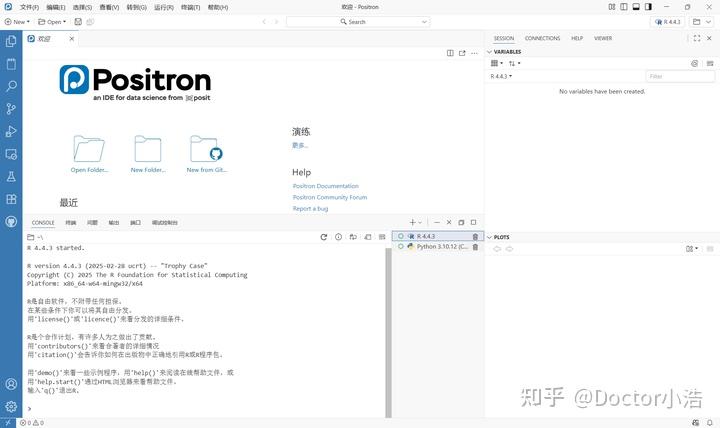The width and height of the screenshot is (720, 428).
Task: Click the Save icon in top toolbar
Action: (78, 22)
